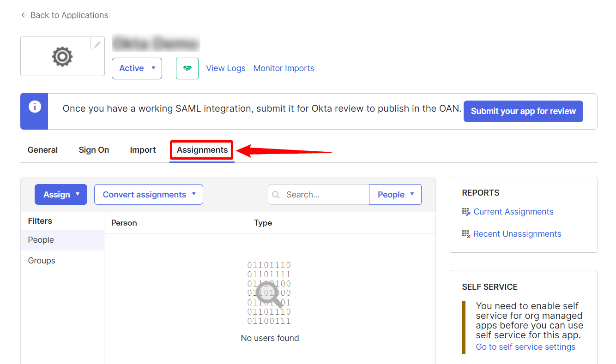Viewport: 616px width, 364px height.
Task: Click the gear application logo
Action: 62,57
